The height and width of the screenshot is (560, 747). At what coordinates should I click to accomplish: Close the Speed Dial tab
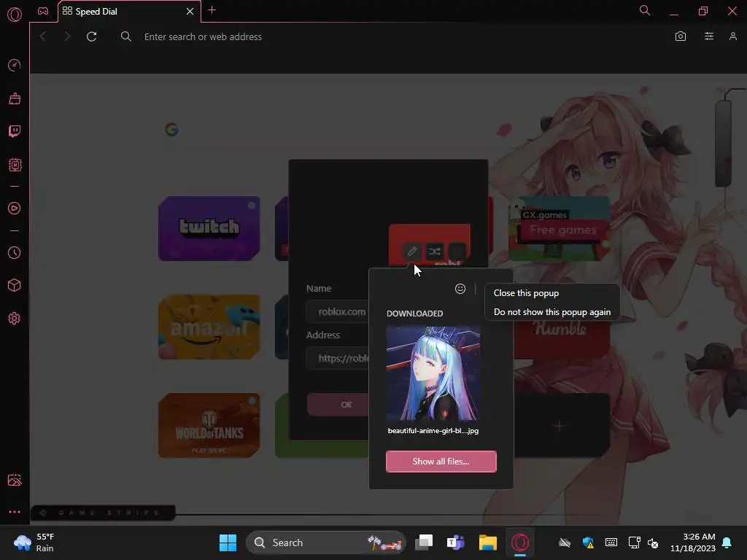190,11
